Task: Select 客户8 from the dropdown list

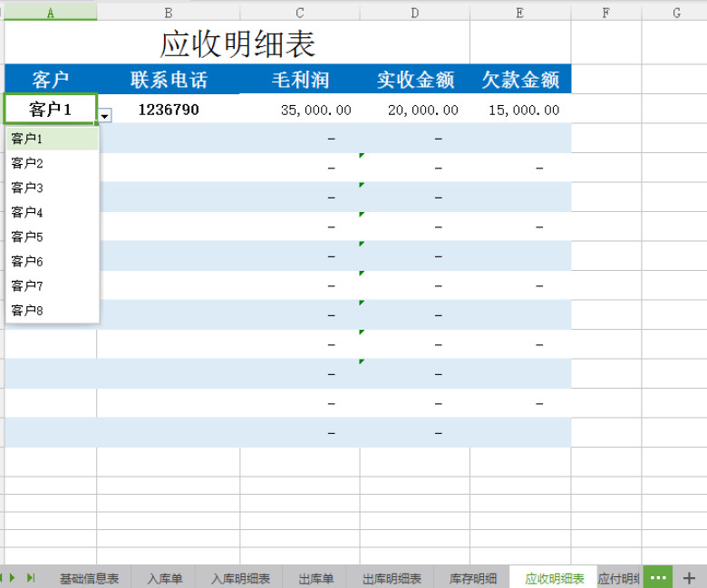Action: click(53, 310)
